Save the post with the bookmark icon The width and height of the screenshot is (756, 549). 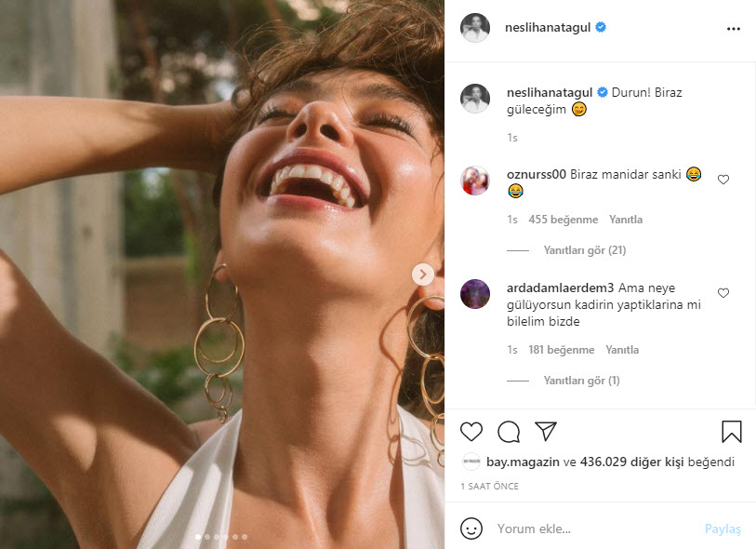click(x=732, y=432)
